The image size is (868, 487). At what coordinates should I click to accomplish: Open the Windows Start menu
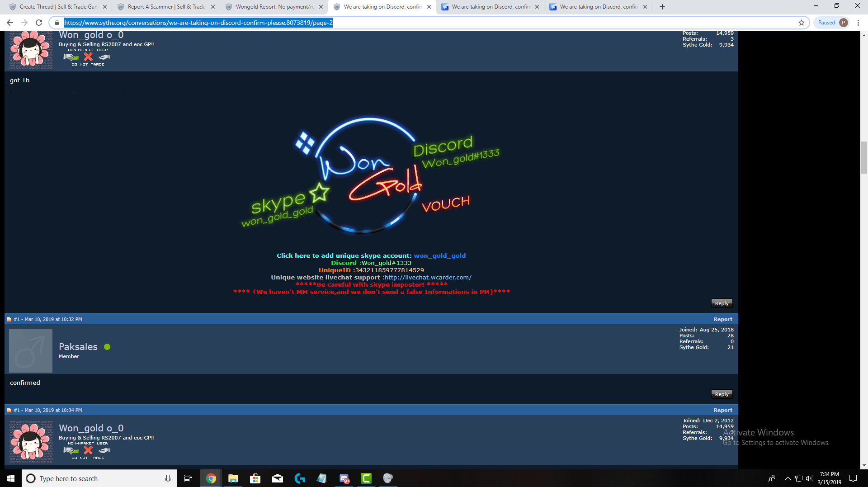[x=11, y=478]
